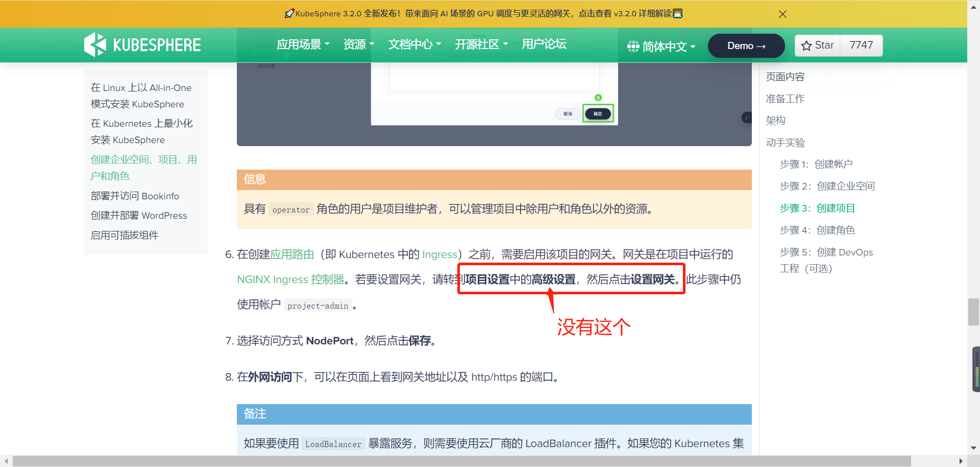Click the 备注 note header

click(494, 414)
